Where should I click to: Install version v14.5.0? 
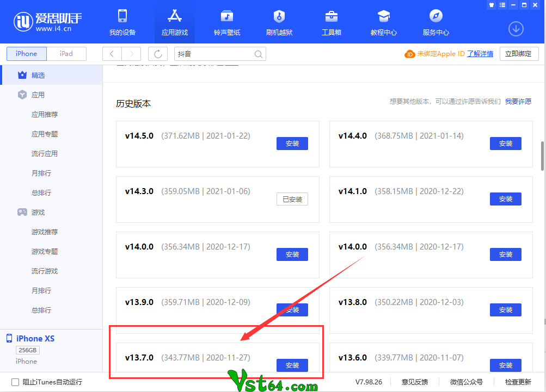(292, 144)
